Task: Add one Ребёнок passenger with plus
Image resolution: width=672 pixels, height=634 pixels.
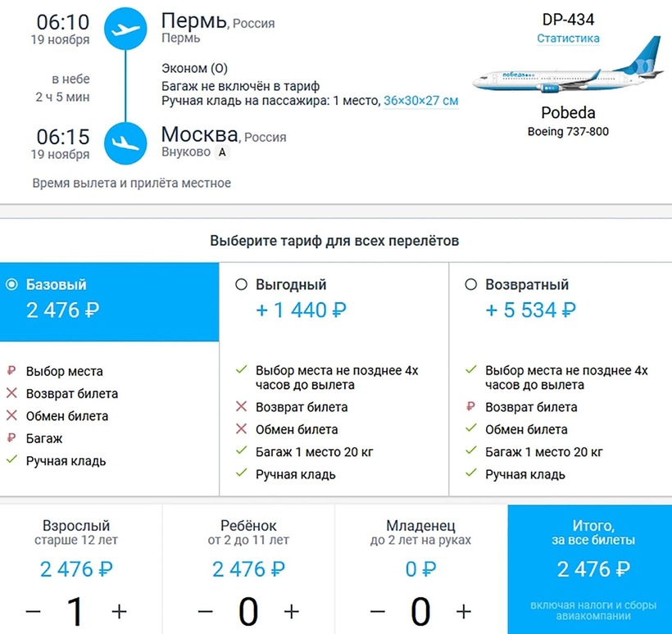Action: (x=292, y=611)
